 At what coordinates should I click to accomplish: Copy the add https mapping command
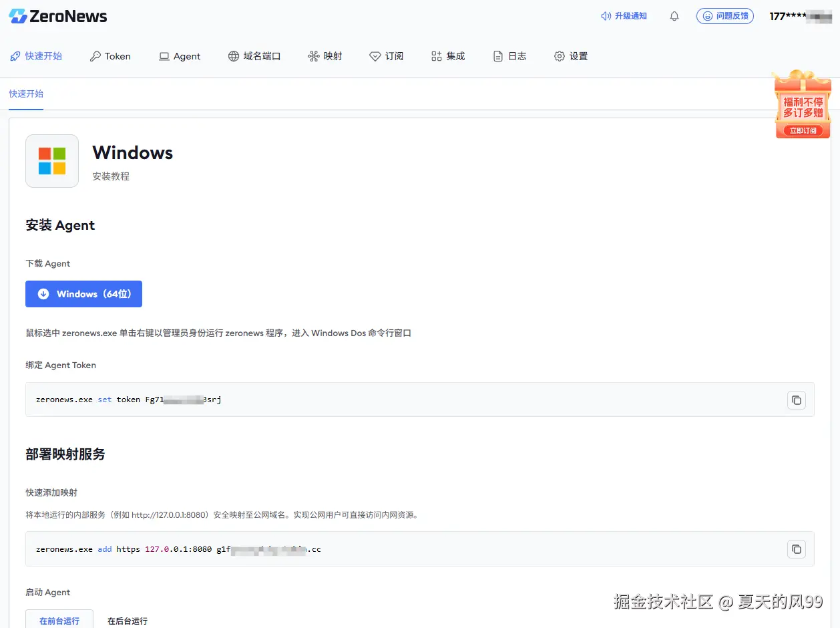797,549
